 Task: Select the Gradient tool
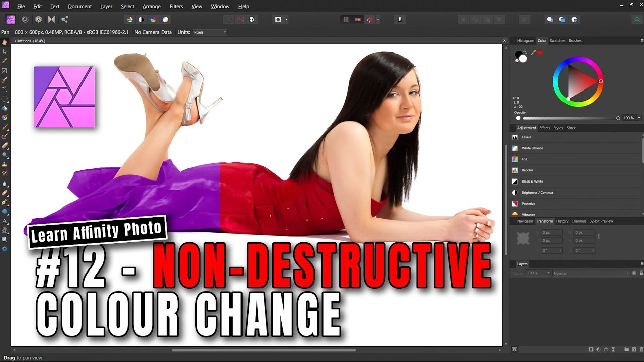tap(5, 117)
